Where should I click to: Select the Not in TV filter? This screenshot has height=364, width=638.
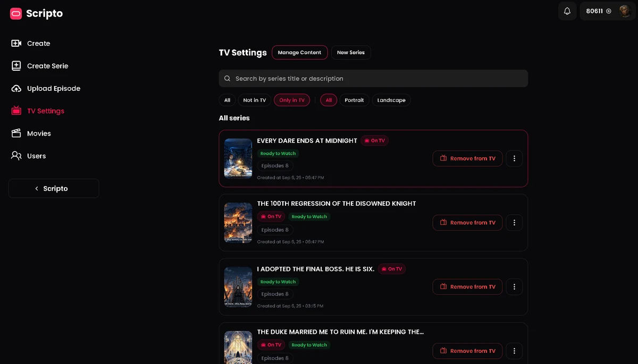coord(254,100)
